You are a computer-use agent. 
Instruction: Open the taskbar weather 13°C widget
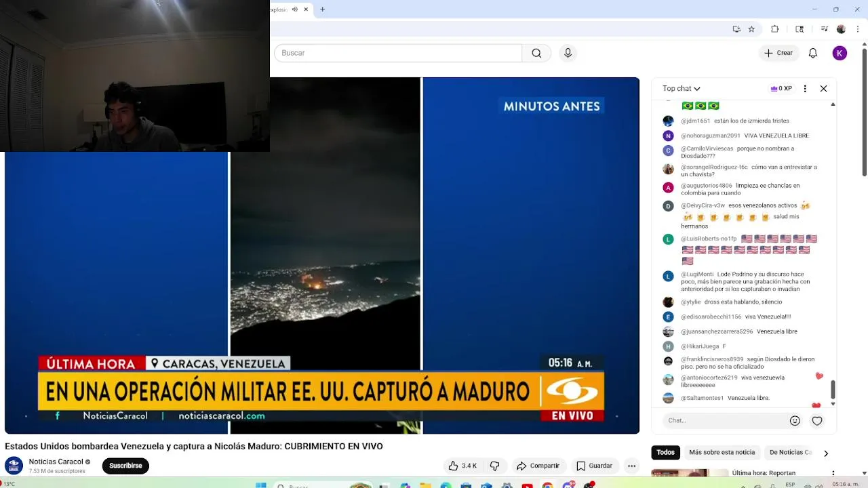9,485
